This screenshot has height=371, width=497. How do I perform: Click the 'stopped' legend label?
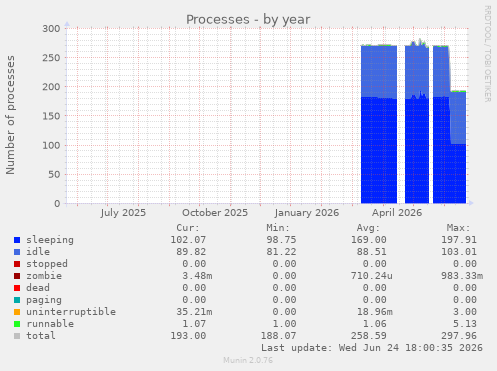point(47,264)
